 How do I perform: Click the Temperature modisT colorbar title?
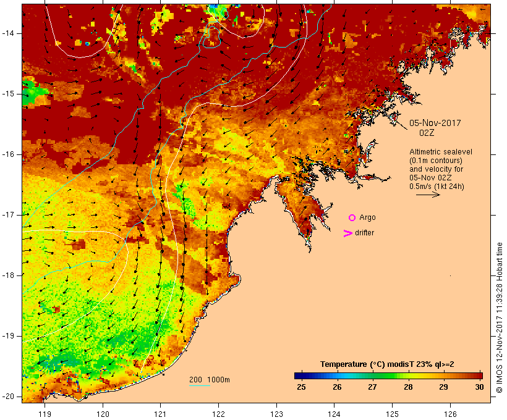pos(387,364)
